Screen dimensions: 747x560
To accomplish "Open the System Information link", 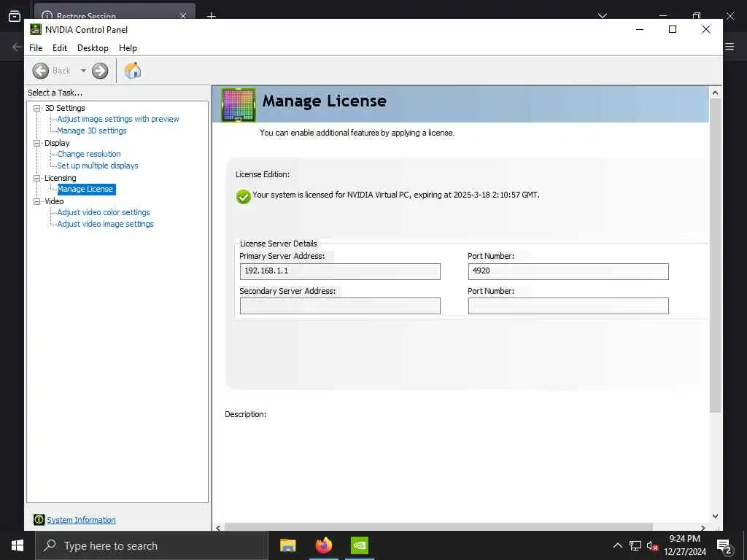I will click(81, 520).
